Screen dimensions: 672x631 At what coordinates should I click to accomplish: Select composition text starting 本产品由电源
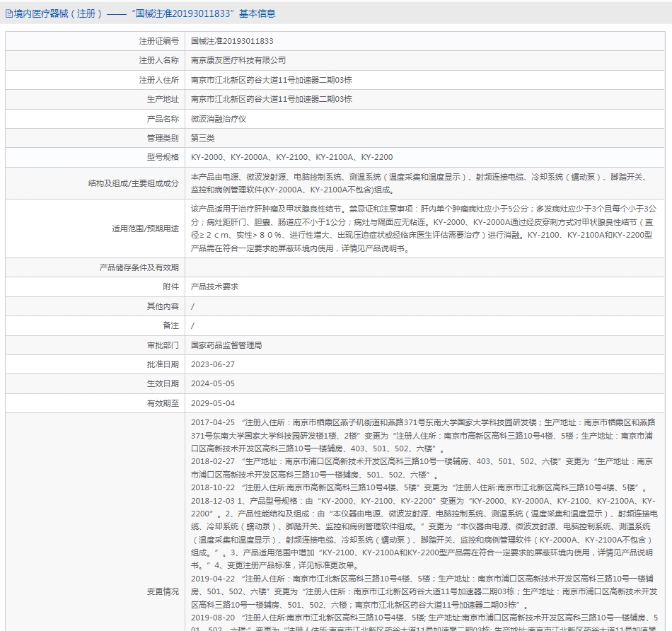coord(420,183)
